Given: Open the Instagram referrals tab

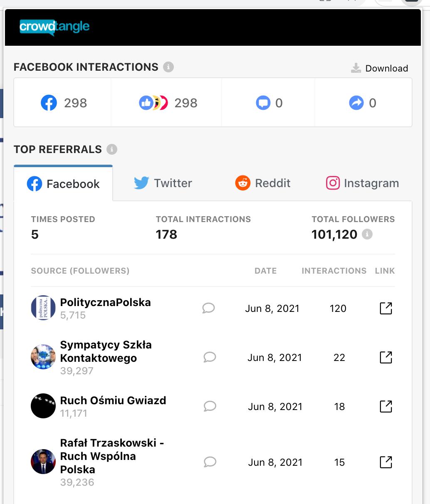Looking at the screenshot, I should 362,183.
